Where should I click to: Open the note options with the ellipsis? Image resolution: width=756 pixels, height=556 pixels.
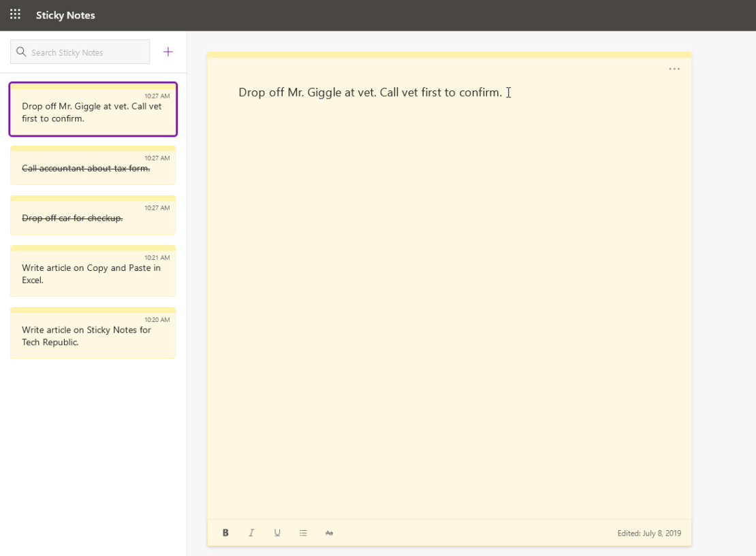tap(674, 68)
